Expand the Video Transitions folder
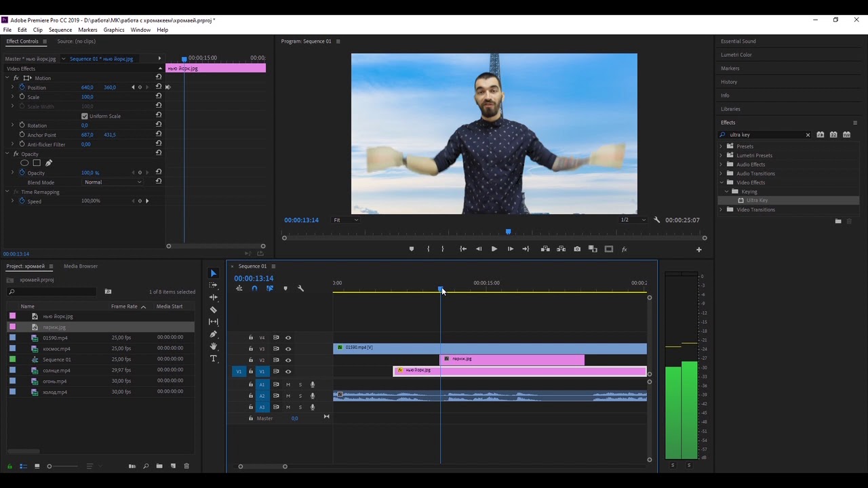 point(721,209)
